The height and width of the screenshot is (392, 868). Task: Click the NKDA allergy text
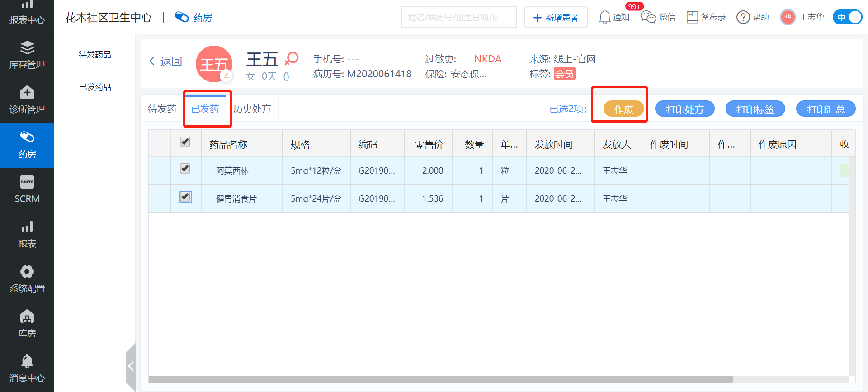pos(488,59)
